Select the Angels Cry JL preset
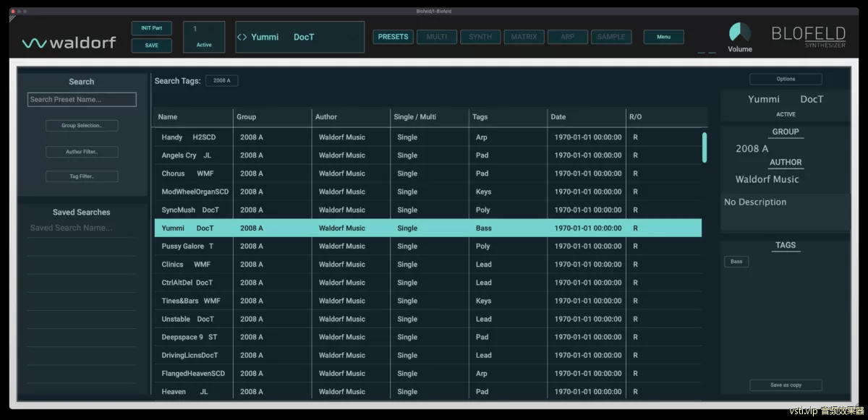 point(427,155)
